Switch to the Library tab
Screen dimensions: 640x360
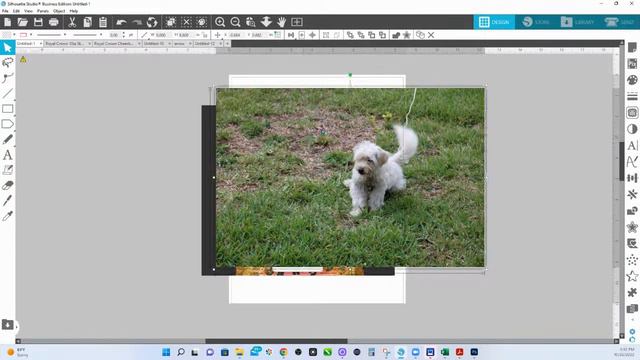coord(578,22)
